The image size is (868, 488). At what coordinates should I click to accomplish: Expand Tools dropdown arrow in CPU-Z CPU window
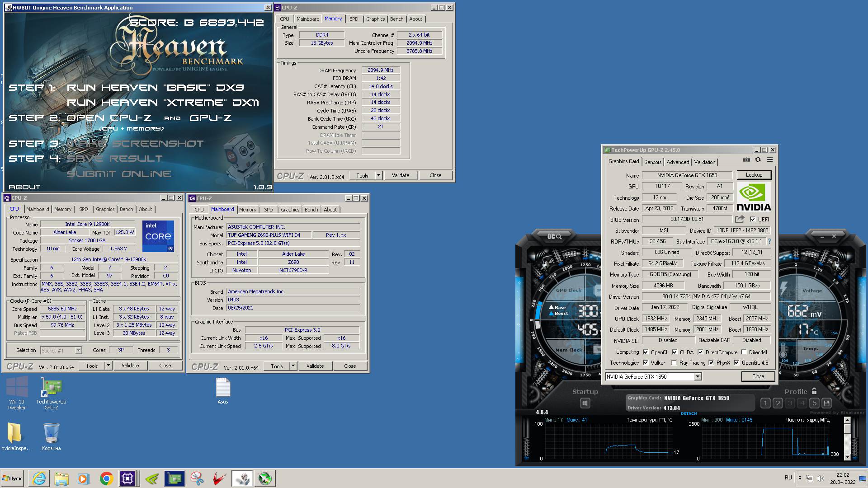108,366
